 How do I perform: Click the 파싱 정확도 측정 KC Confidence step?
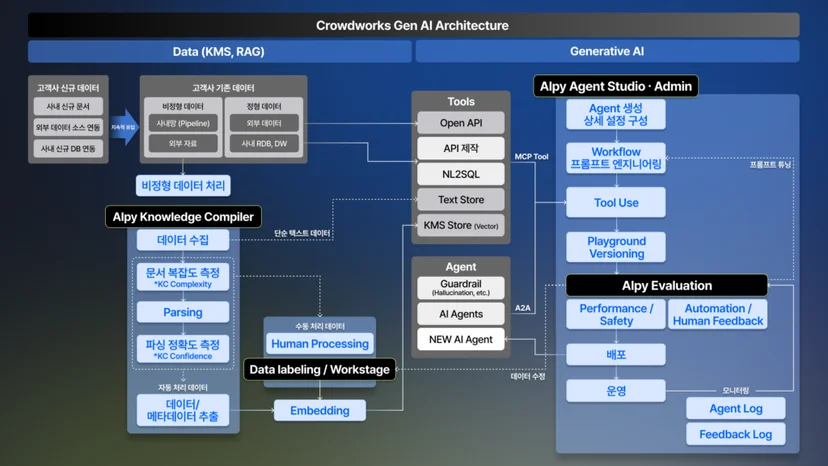coord(183,349)
